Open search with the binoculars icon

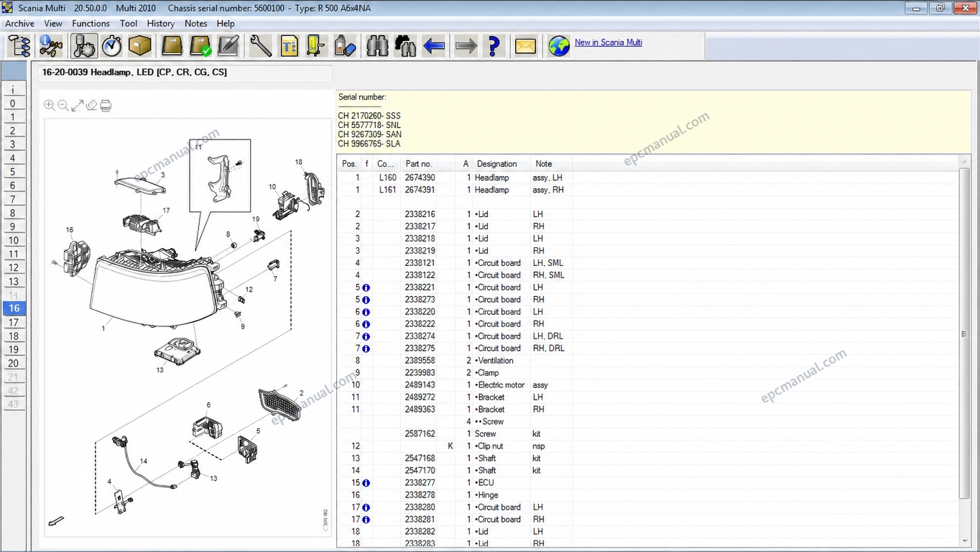click(377, 46)
